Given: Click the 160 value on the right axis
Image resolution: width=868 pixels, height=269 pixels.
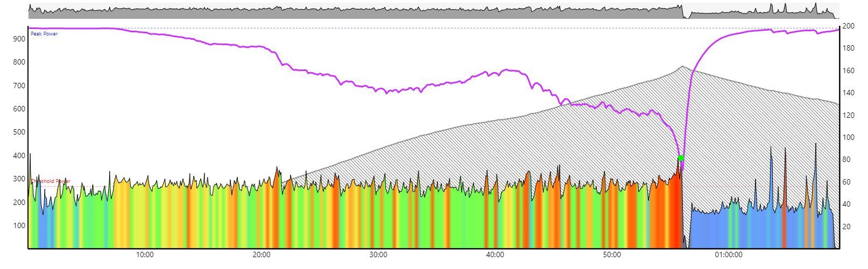Looking at the screenshot, I should 848,70.
